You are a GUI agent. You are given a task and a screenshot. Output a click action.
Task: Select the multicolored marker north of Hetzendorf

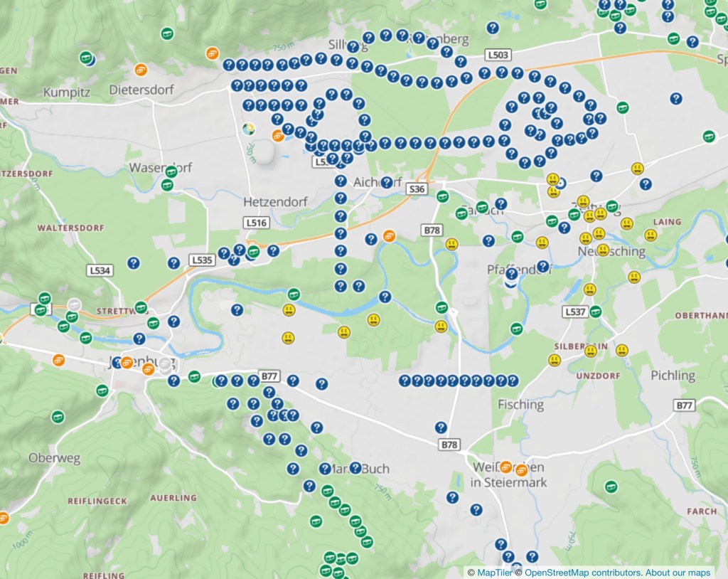249,129
